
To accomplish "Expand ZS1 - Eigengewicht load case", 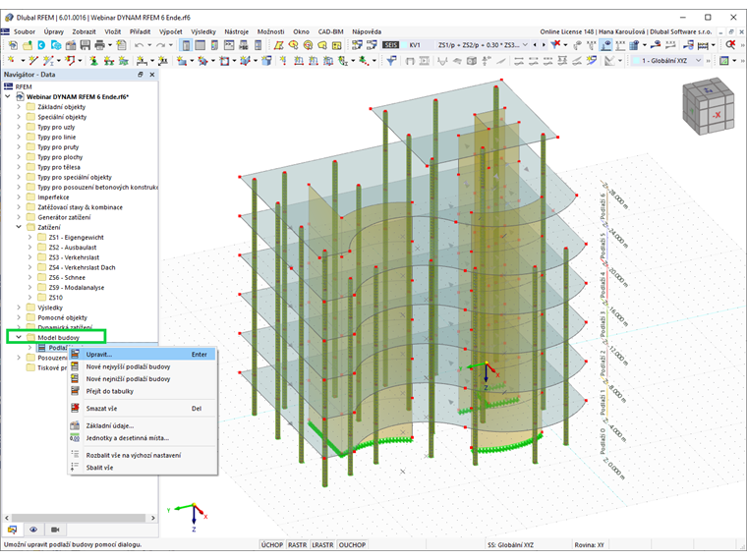I will [30, 237].
